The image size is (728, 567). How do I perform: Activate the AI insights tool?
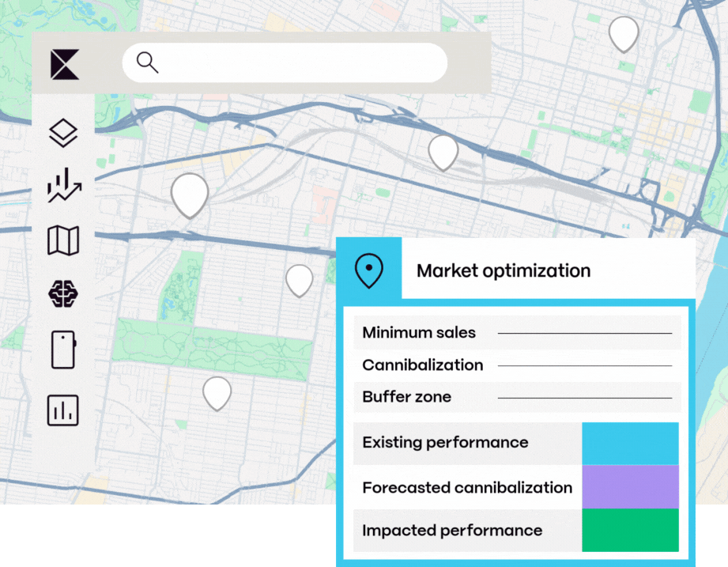click(63, 293)
